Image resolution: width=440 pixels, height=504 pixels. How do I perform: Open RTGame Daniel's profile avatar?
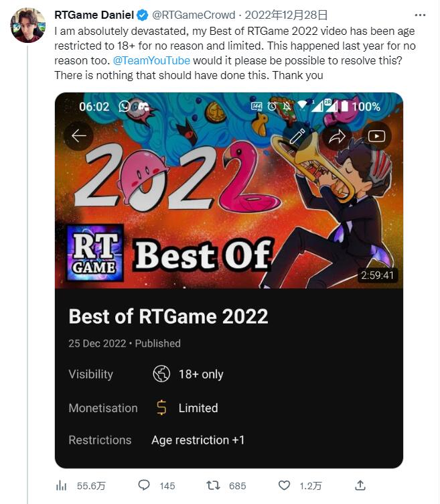click(x=28, y=25)
